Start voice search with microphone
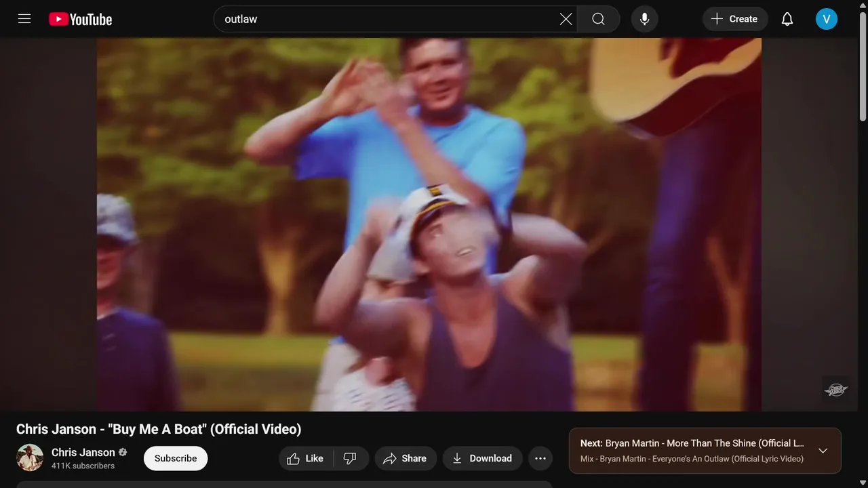The width and height of the screenshot is (868, 488). click(x=645, y=19)
